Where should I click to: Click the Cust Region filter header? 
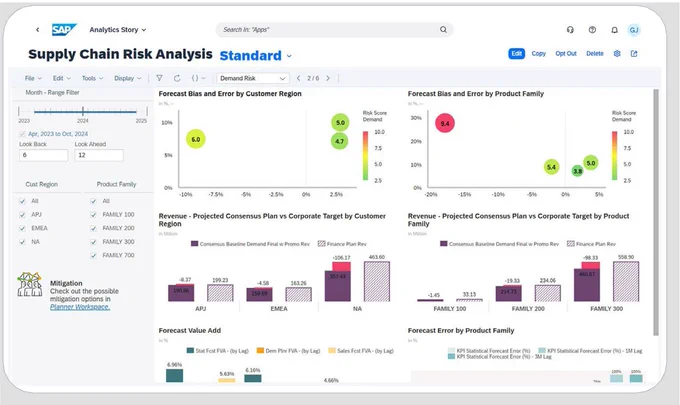42,184
